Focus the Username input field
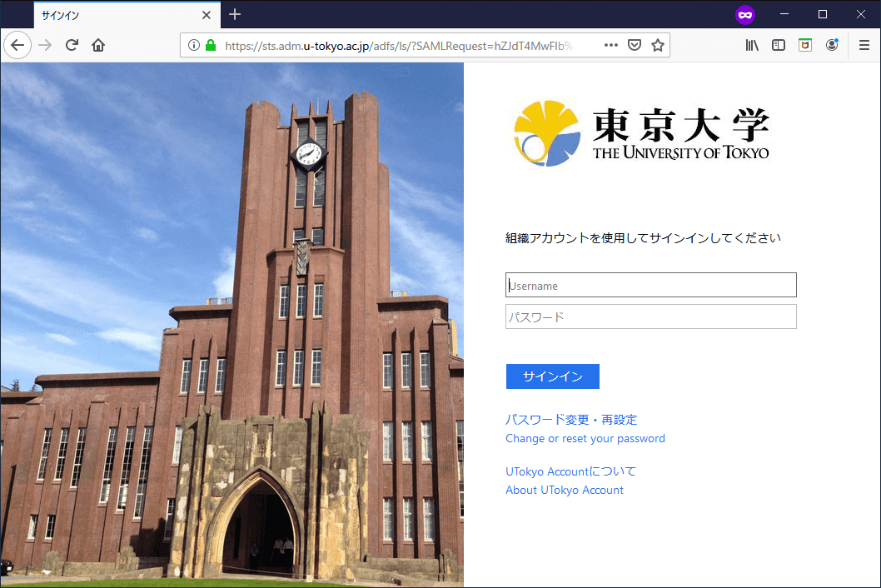 (650, 285)
